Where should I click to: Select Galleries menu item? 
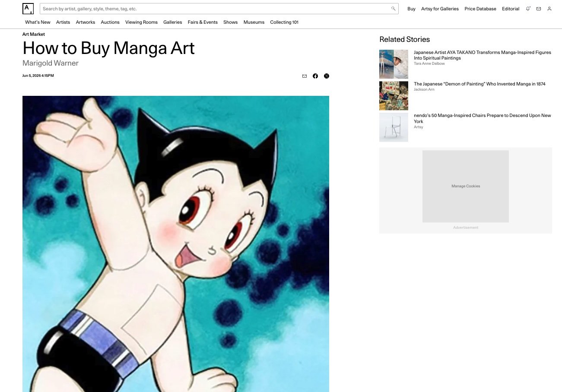173,22
